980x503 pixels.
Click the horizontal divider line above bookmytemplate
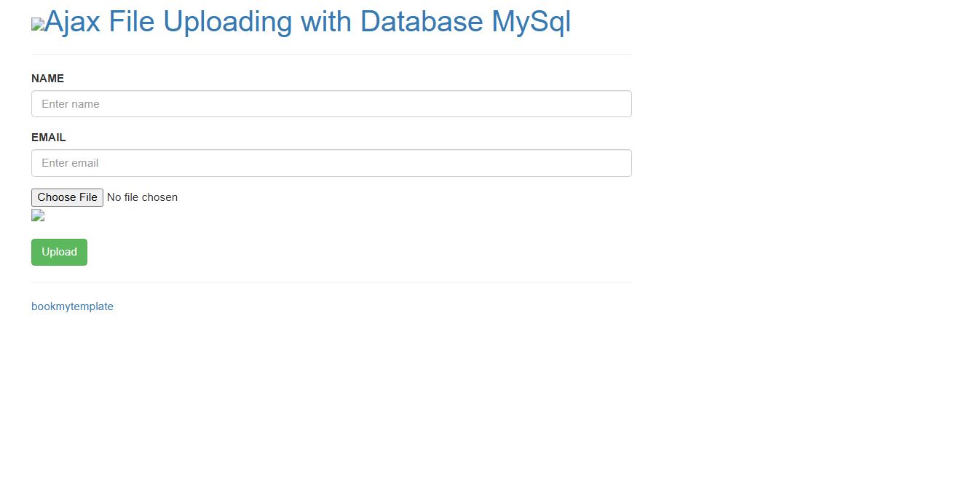tap(331, 282)
